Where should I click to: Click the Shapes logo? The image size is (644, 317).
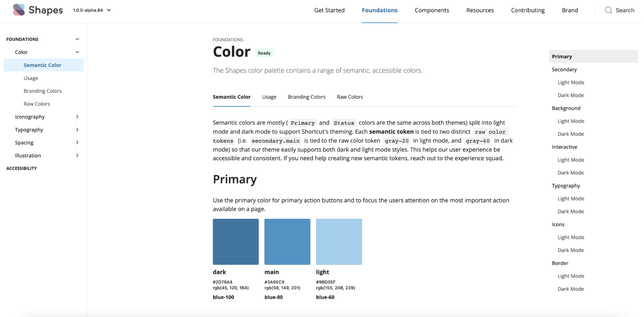pyautogui.click(x=37, y=10)
